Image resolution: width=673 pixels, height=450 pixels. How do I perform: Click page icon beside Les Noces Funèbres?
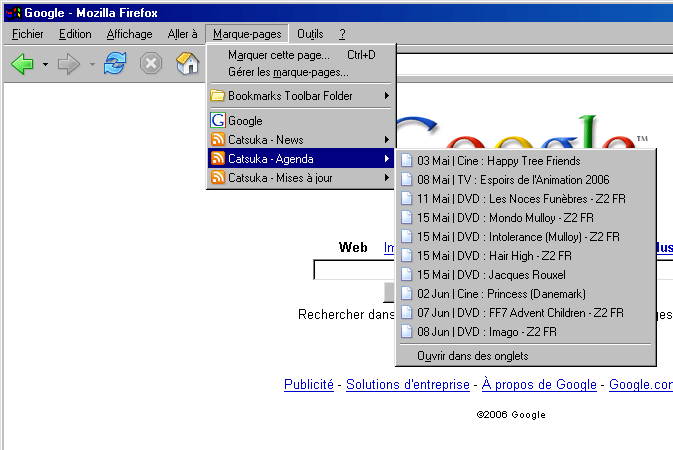406,198
